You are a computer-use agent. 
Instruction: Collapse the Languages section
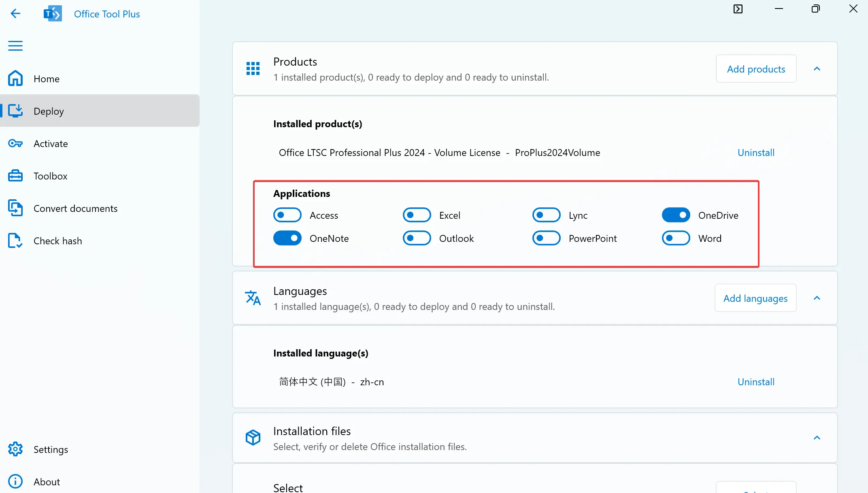tap(817, 298)
